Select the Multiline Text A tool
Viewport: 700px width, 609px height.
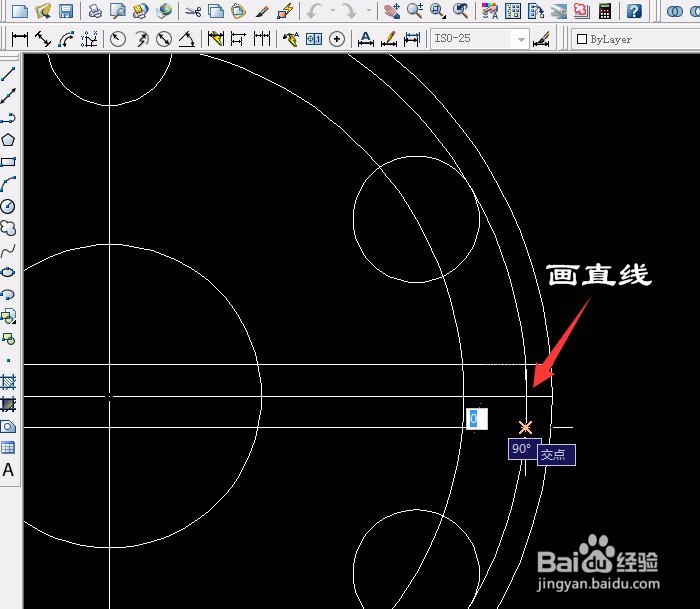tap(8, 470)
